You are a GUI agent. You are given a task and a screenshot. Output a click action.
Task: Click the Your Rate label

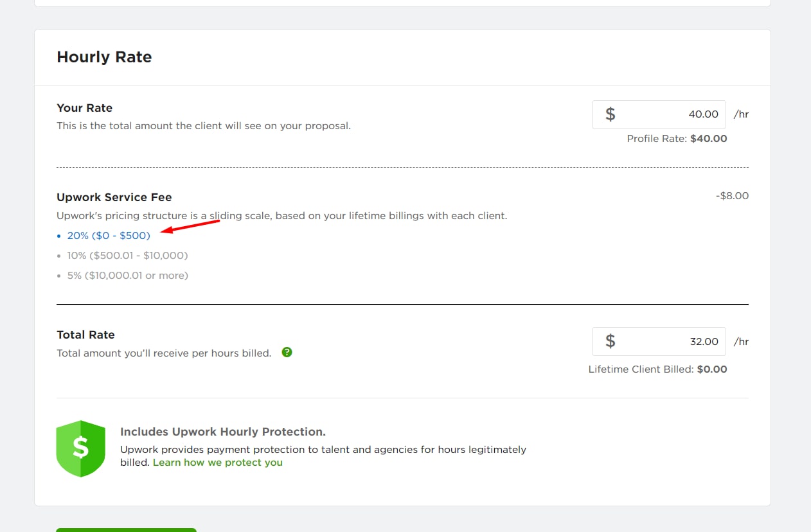84,108
